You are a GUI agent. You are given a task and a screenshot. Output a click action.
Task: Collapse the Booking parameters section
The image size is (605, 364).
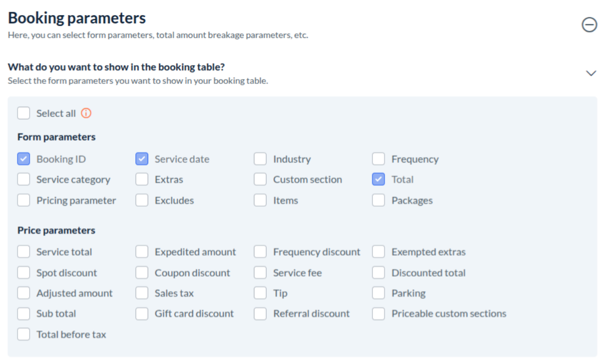(589, 25)
